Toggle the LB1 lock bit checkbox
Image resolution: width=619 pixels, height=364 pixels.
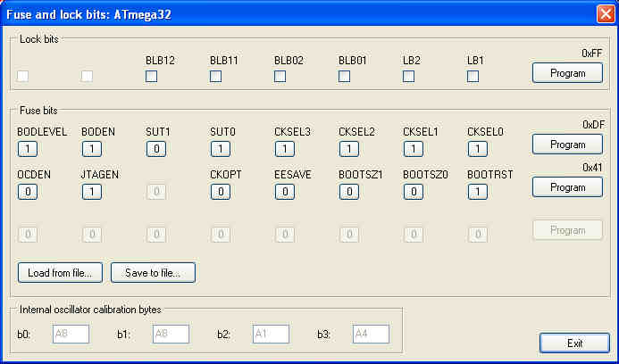click(473, 76)
